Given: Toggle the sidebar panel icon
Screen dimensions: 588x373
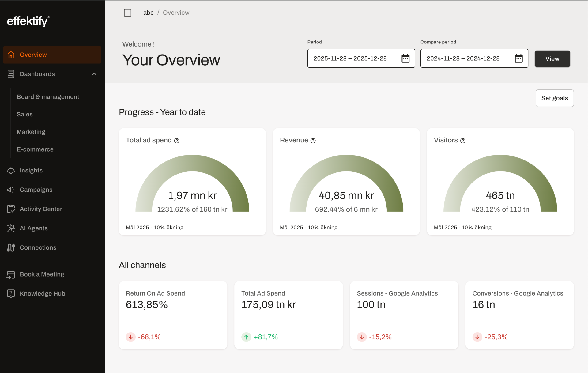Looking at the screenshot, I should click(127, 13).
